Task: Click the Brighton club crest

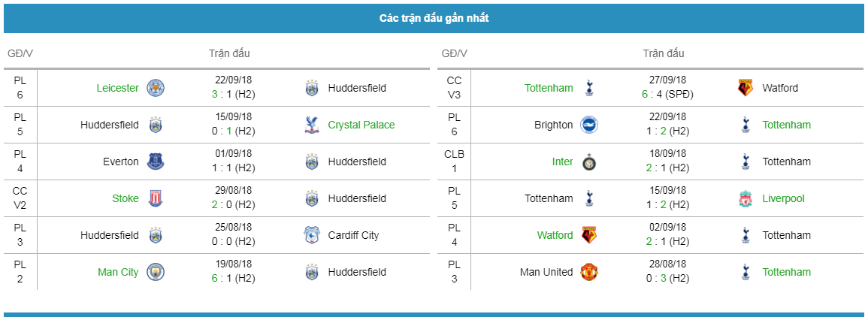Action: point(589,125)
